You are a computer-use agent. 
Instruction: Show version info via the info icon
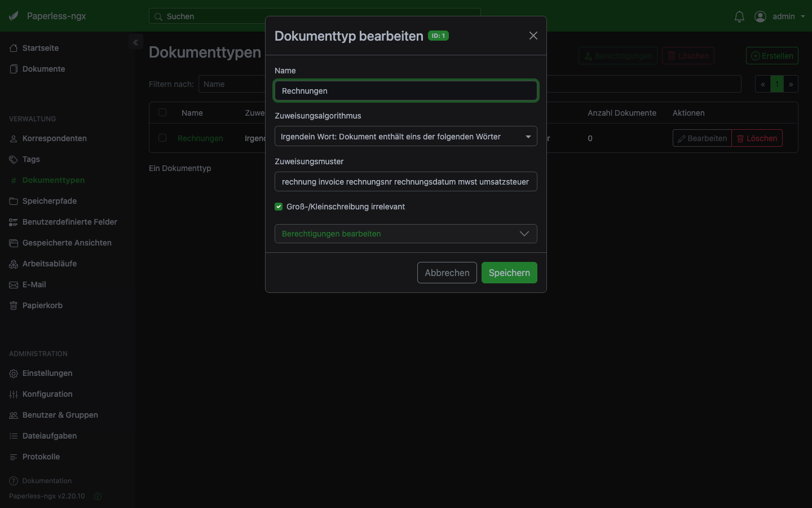97,497
